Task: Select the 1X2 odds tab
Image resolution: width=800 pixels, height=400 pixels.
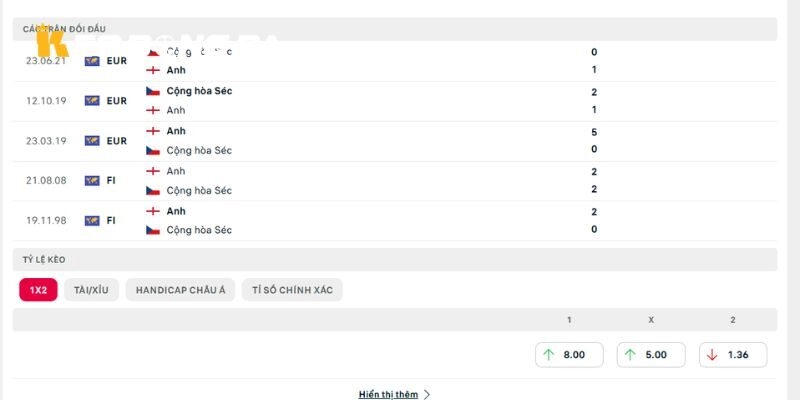Action: (38, 290)
